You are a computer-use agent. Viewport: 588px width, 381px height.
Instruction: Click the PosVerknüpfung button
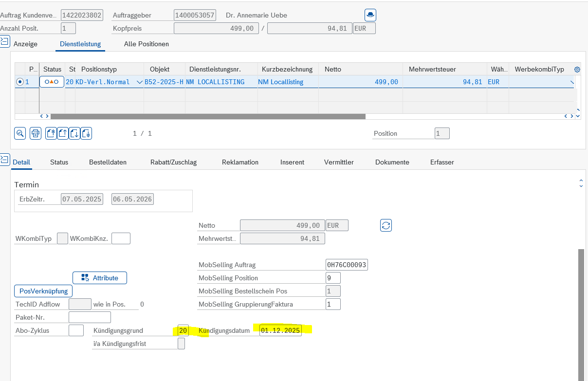[43, 291]
